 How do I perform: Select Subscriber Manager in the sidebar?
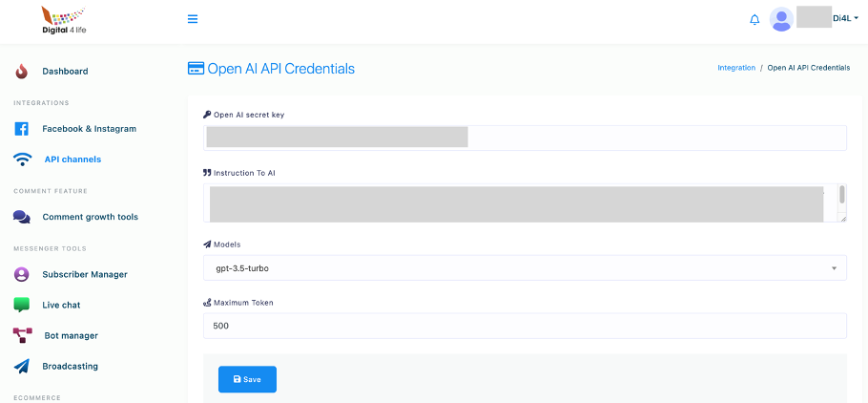click(84, 274)
